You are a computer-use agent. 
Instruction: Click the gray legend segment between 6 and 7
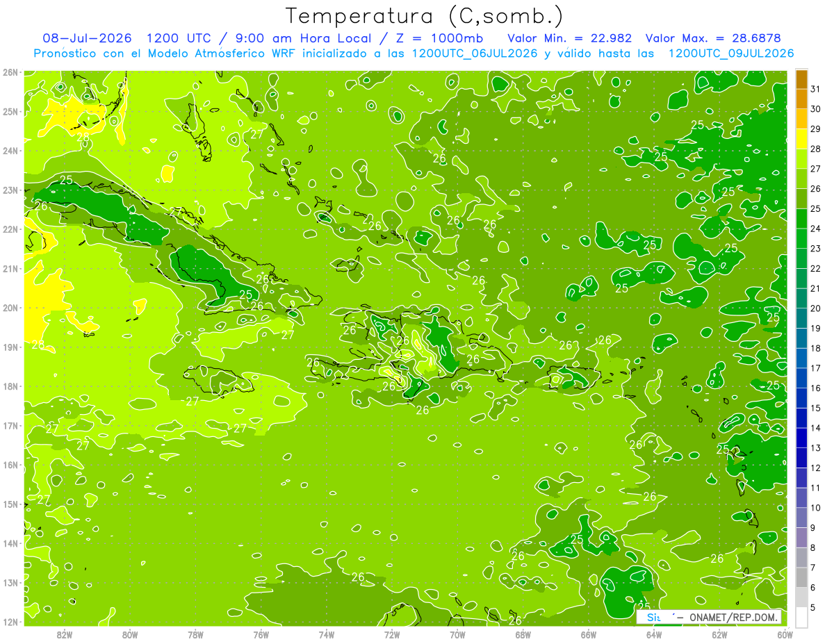(x=801, y=577)
